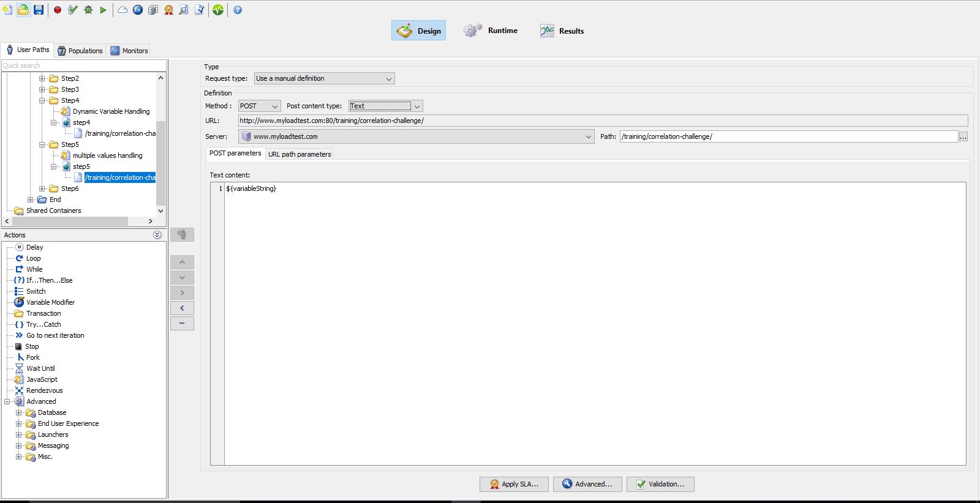The width and height of the screenshot is (980, 503).
Task: Switch to the Design section
Action: pos(419,31)
